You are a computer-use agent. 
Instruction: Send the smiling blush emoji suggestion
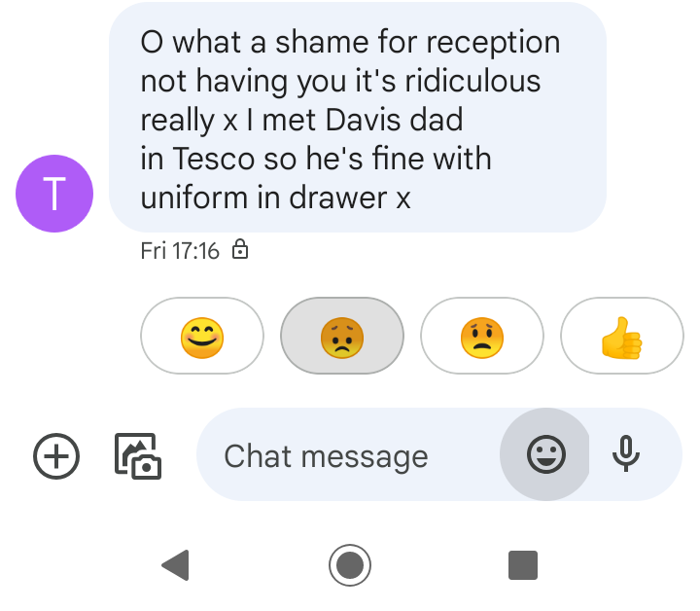[202, 336]
